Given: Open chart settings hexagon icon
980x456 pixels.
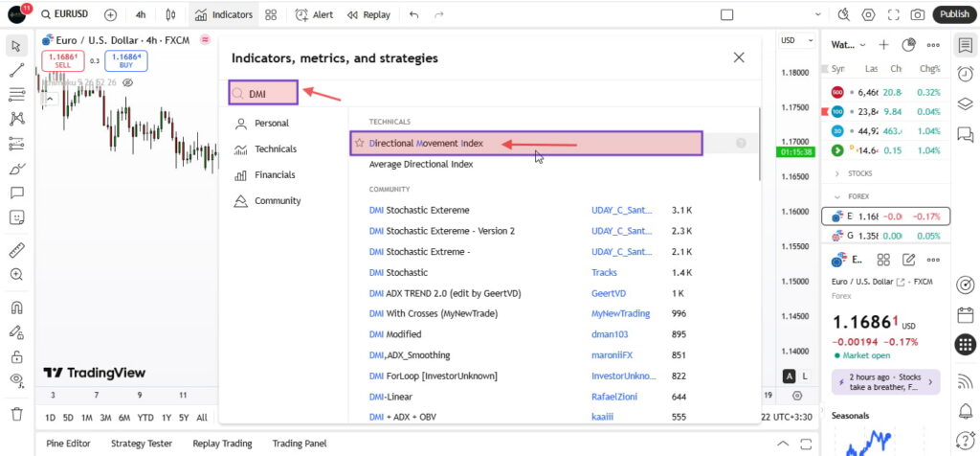Looking at the screenshot, I should pyautogui.click(x=868, y=14).
